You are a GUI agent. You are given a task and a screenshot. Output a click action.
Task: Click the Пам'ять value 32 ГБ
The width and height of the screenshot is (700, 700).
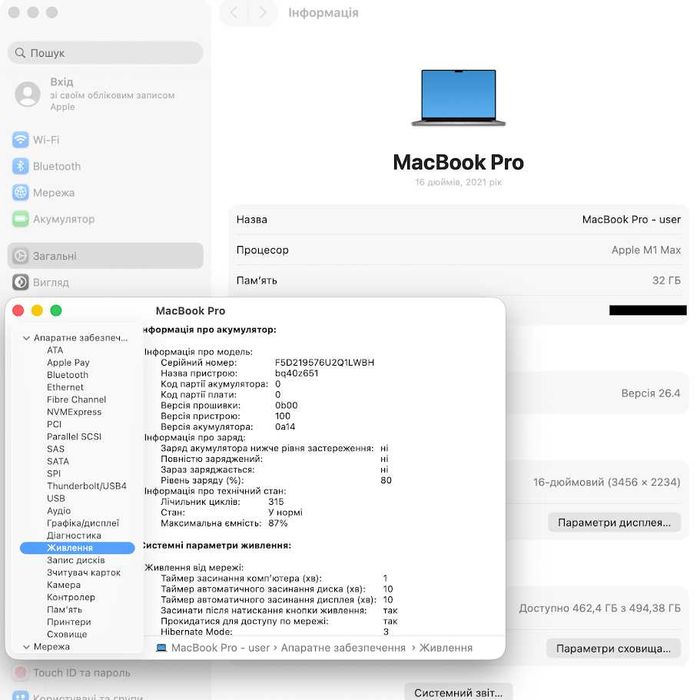667,280
